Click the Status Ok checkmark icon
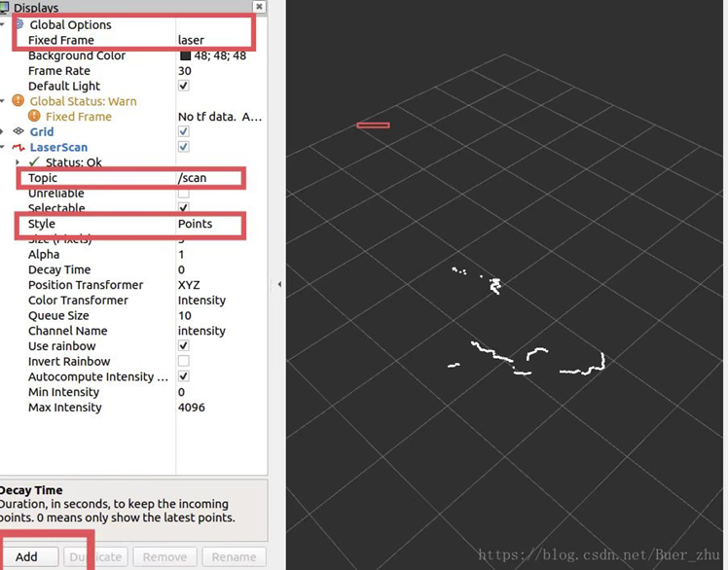Image resolution: width=728 pixels, height=570 pixels. pos(34,161)
